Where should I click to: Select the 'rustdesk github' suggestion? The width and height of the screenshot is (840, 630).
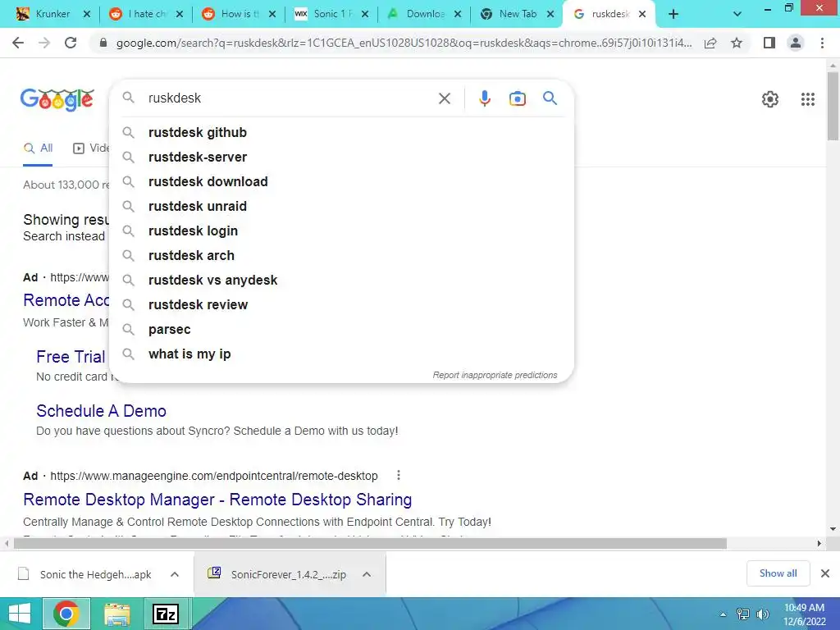point(341,132)
